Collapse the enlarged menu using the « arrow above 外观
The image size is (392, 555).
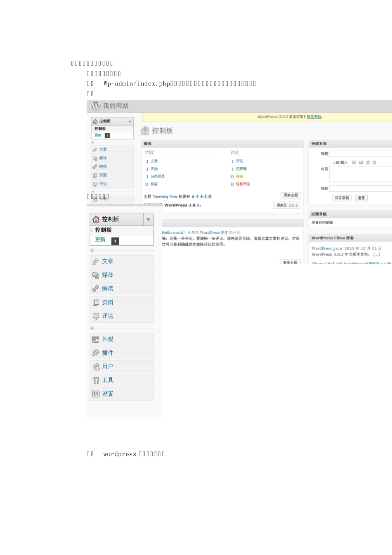click(92, 328)
